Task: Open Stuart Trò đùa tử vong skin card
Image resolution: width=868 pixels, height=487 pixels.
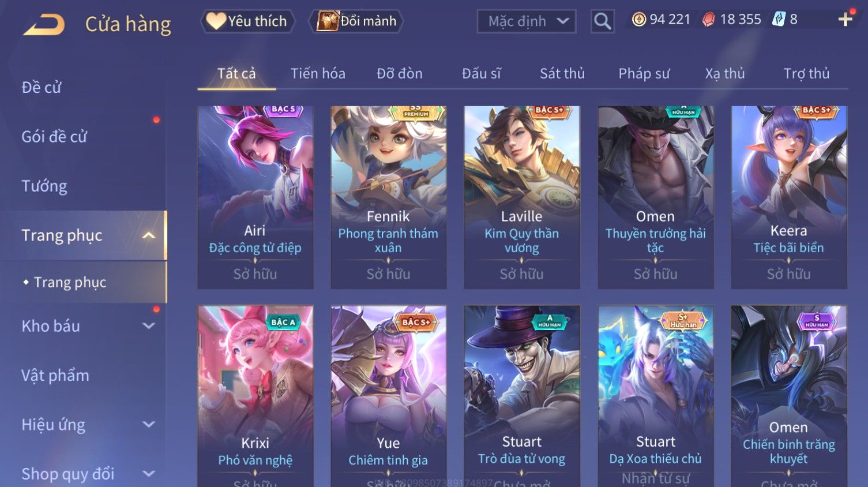Action: click(x=522, y=396)
